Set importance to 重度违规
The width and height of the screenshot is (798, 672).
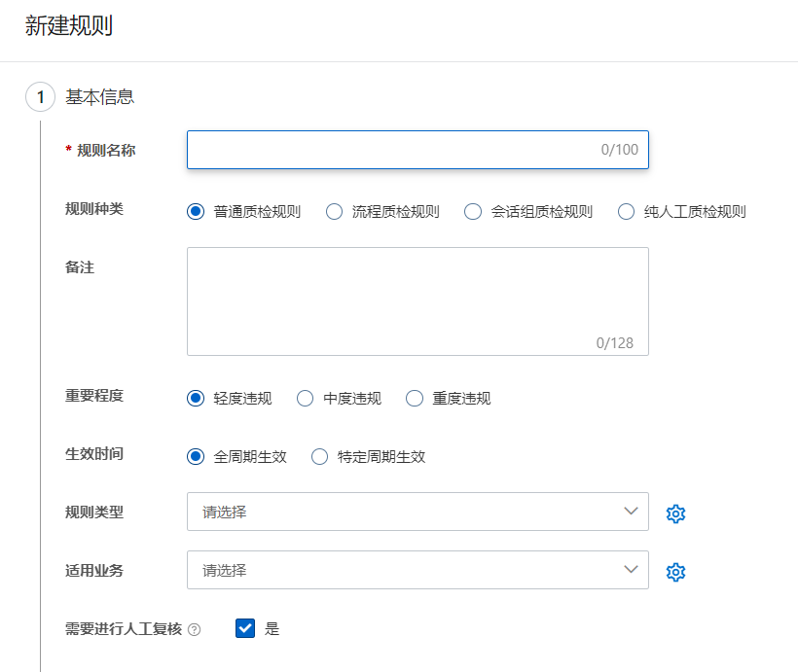point(415,399)
